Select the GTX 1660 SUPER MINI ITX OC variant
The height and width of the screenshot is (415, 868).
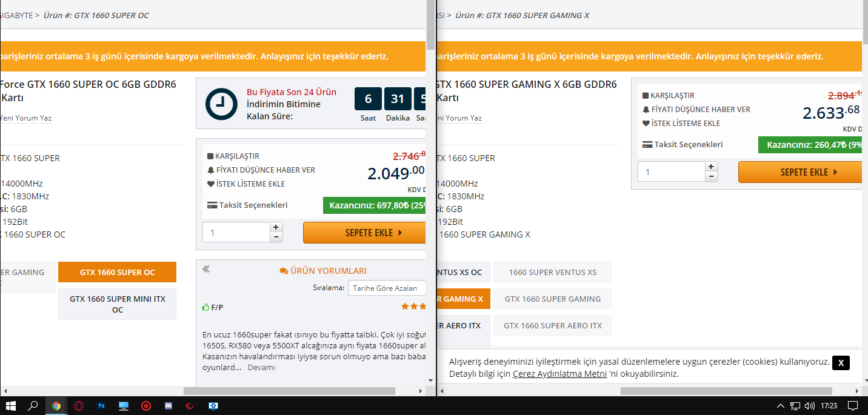click(x=117, y=304)
